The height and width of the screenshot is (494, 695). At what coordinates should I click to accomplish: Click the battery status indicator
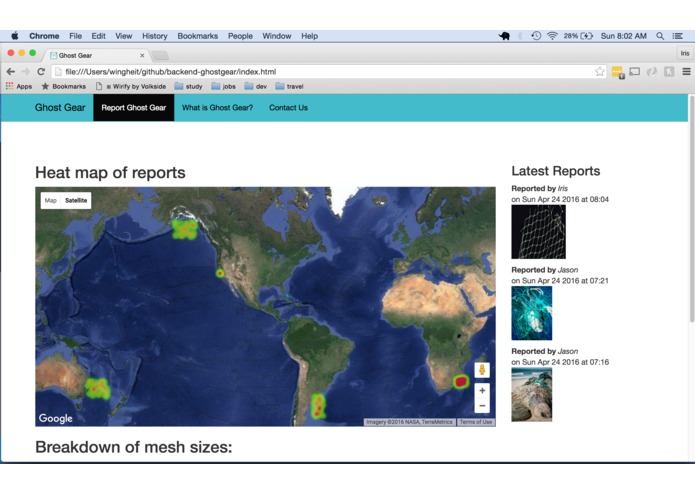tap(578, 36)
